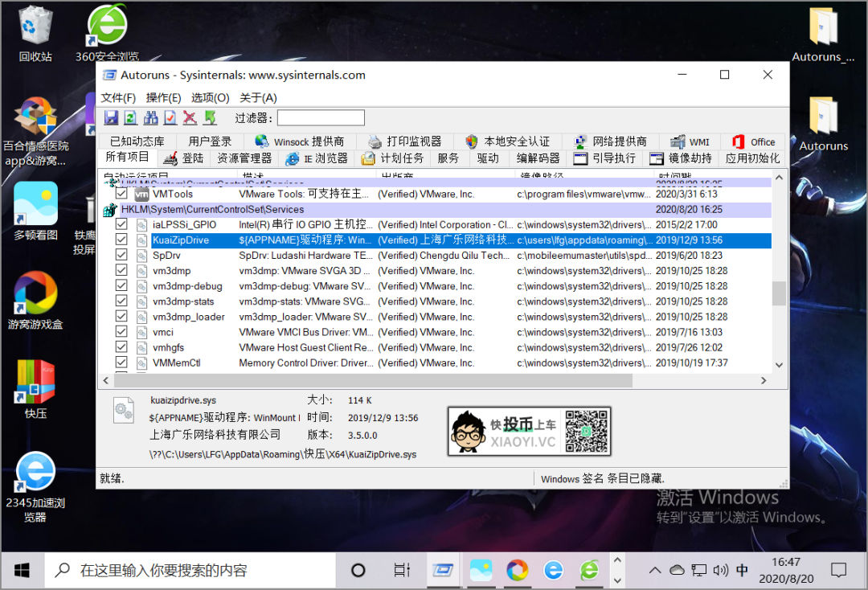The width and height of the screenshot is (868, 590).
Task: Disable the SpDrv autorun entry
Action: (x=121, y=255)
